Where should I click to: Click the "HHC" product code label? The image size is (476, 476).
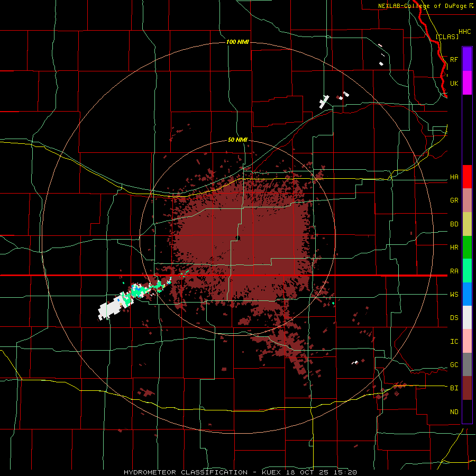[x=465, y=32]
